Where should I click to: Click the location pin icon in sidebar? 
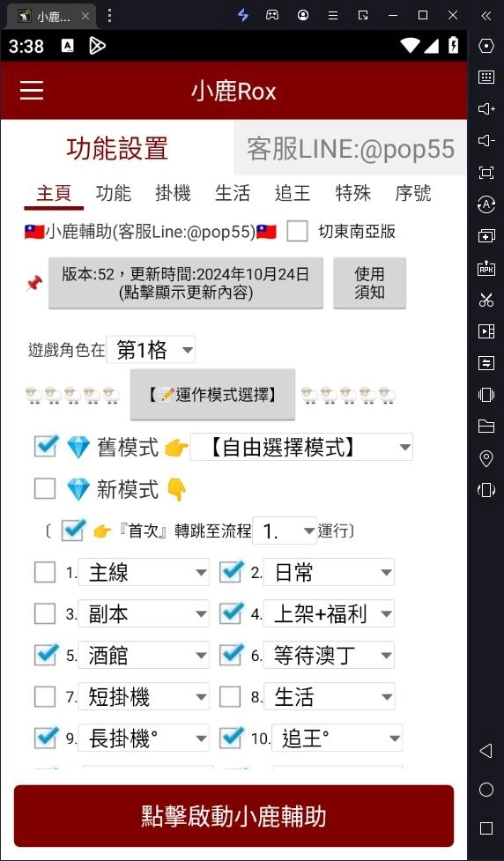click(485, 458)
